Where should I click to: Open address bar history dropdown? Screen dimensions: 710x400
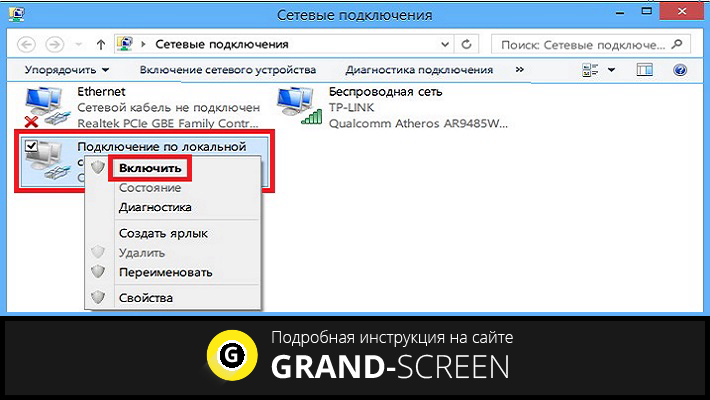click(x=443, y=45)
